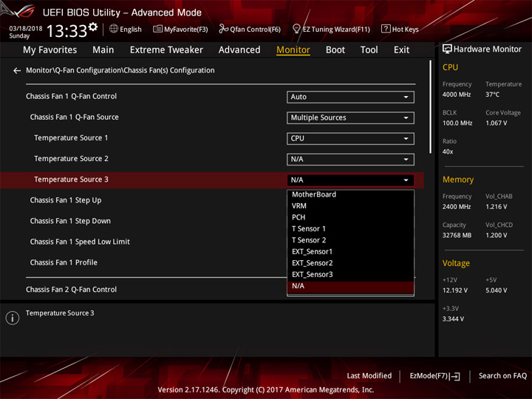The width and height of the screenshot is (532, 399).
Task: Click the MyFavorite list icon
Action: 158,29
